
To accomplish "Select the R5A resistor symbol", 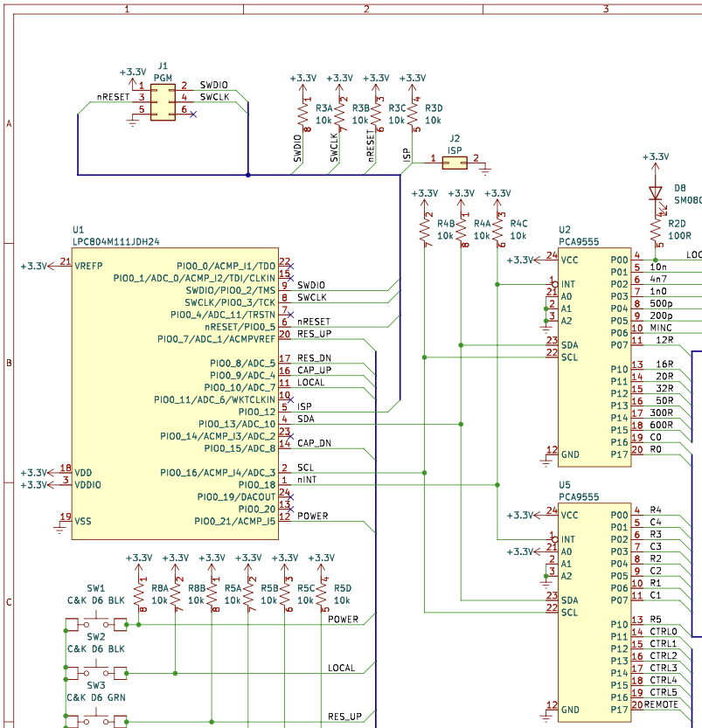I will pos(212,595).
